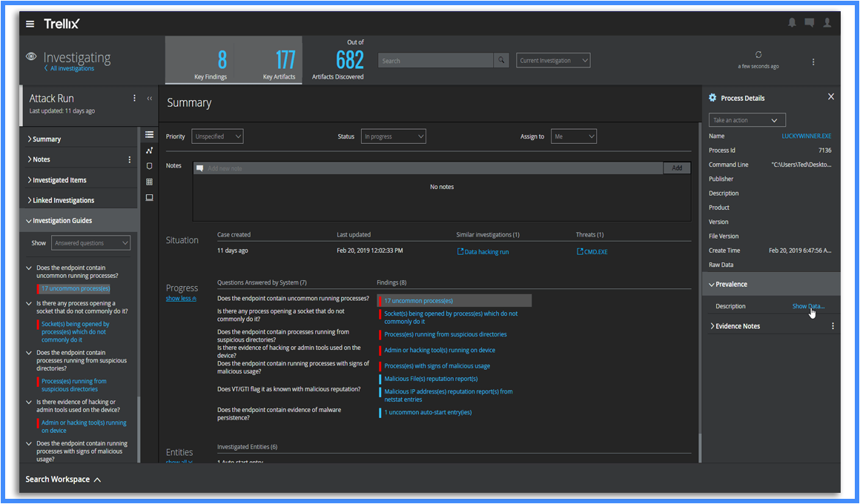The image size is (860, 504).
Task: Expand the Linked Investigations section
Action: click(63, 200)
